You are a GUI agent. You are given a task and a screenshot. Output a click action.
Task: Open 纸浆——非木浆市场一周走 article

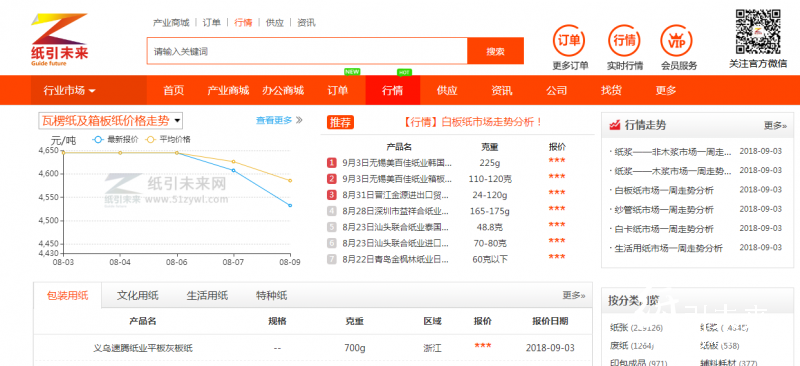(672, 152)
